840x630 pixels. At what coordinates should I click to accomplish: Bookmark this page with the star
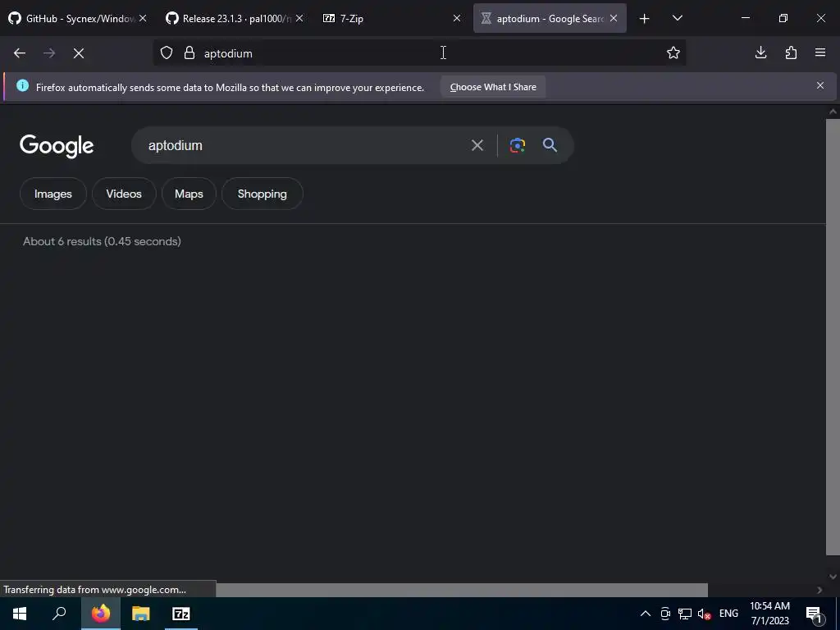coord(673,52)
